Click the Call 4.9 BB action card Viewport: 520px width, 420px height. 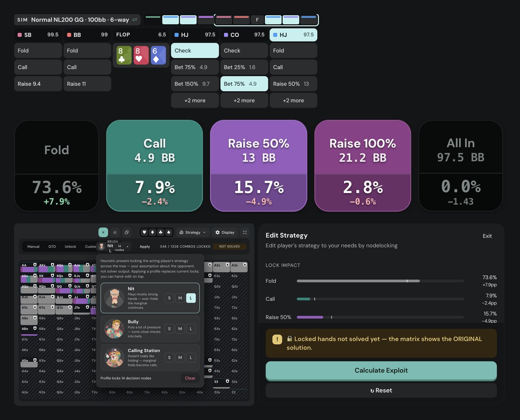tap(155, 166)
